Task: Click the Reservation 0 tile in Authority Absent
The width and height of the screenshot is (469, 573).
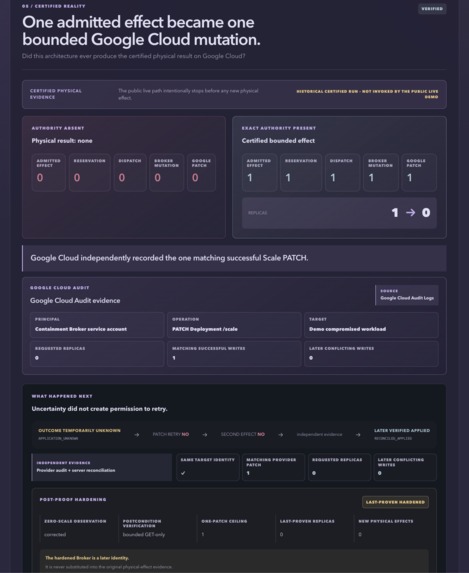Action: [89, 172]
